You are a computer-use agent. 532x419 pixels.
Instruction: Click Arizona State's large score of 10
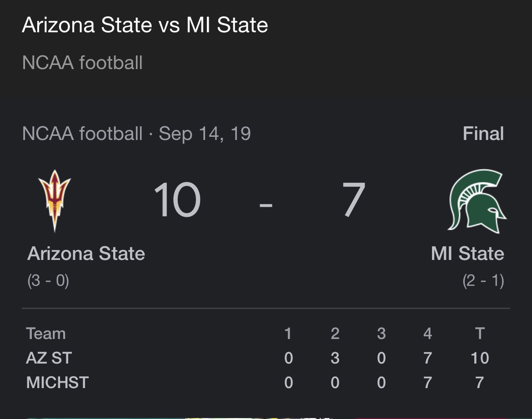tap(177, 200)
